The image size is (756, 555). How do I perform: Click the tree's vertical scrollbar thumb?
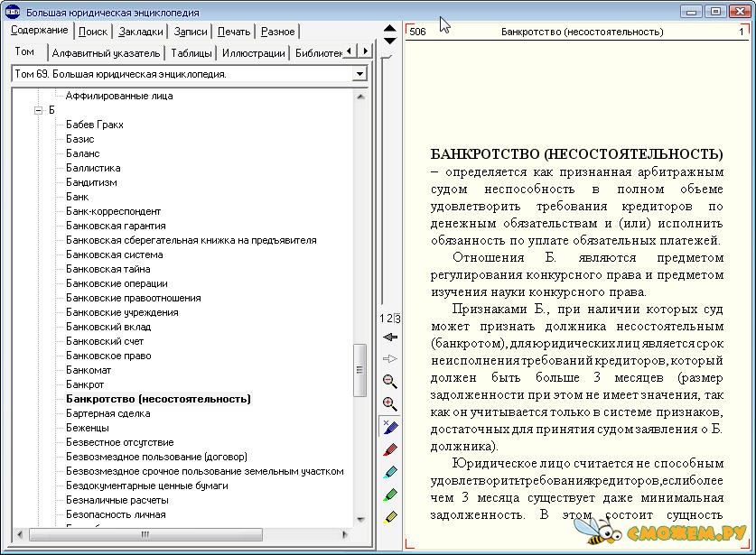pos(359,370)
